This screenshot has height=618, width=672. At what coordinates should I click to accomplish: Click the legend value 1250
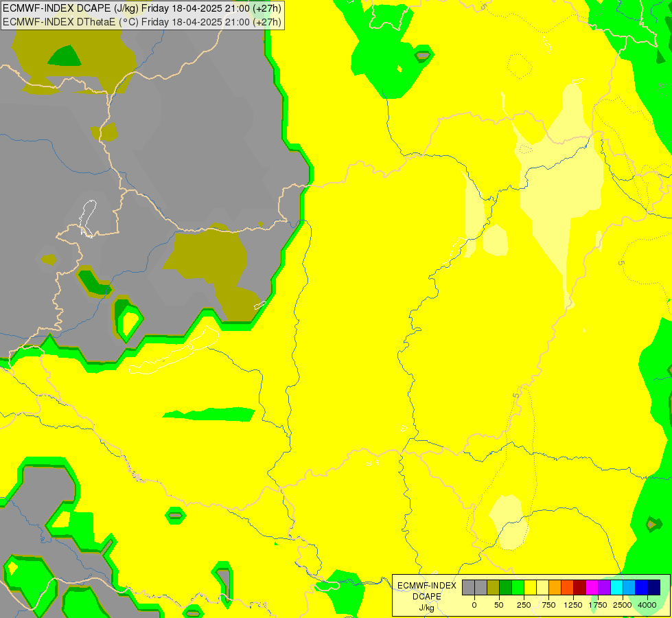tap(573, 605)
